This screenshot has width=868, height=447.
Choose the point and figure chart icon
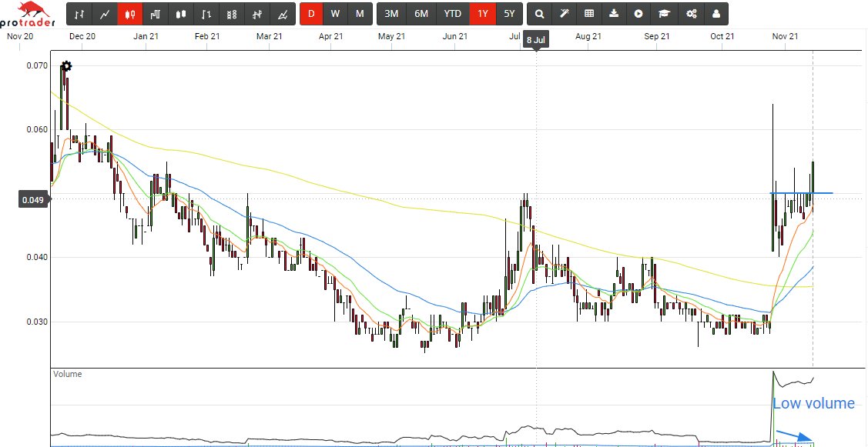tap(232, 14)
